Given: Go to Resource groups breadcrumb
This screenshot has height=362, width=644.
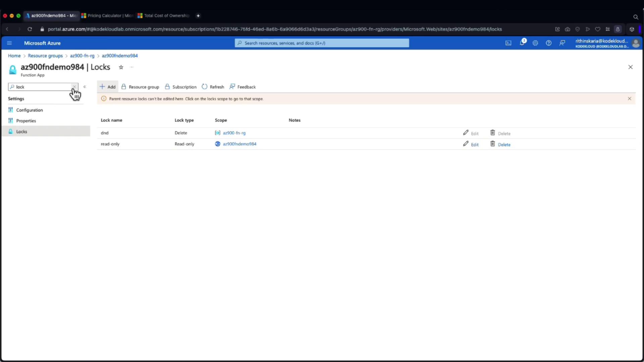Looking at the screenshot, I should [x=45, y=56].
